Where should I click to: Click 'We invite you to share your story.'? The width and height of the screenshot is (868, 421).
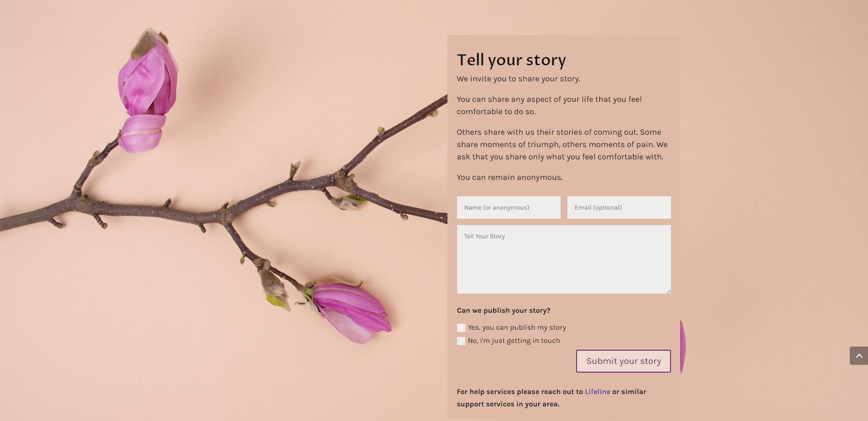pos(518,79)
